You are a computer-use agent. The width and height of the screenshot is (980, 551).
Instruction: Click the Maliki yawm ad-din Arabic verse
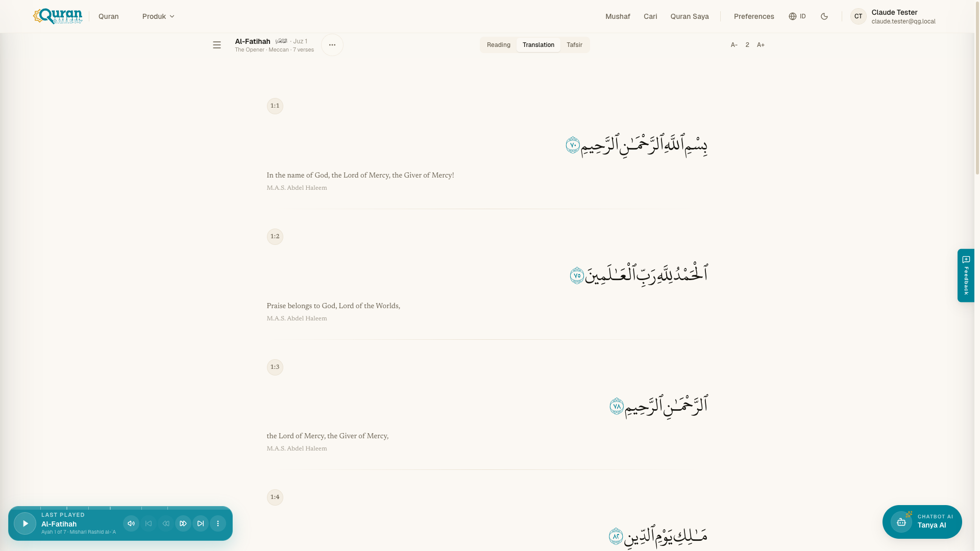(x=666, y=536)
